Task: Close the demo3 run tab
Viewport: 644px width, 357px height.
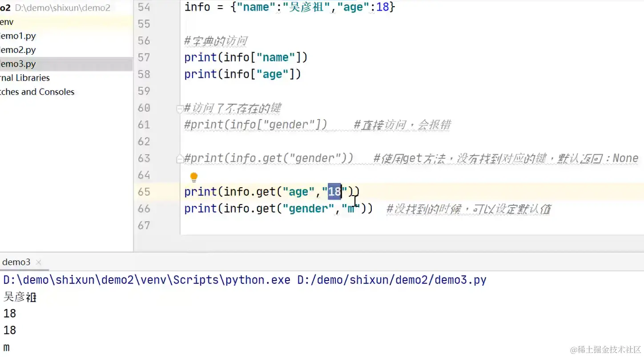Action: click(38, 262)
